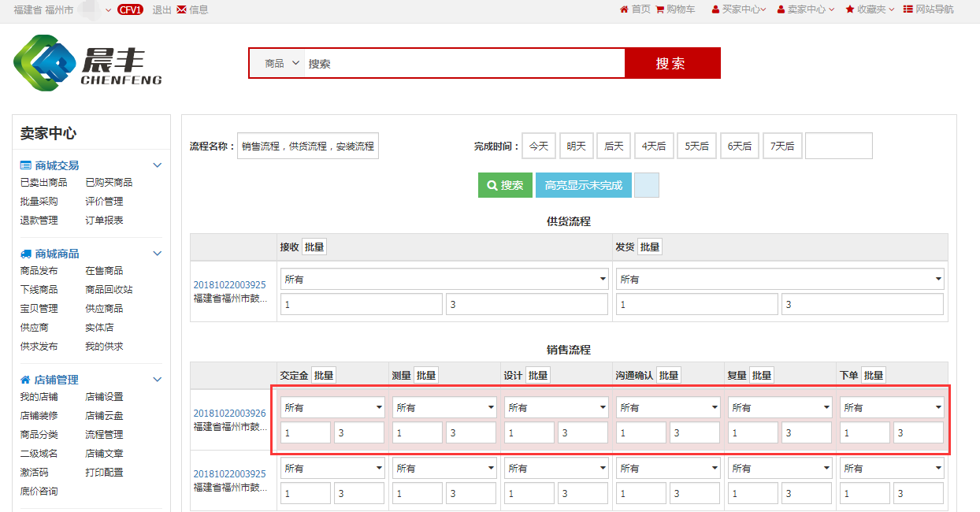The width and height of the screenshot is (980, 512).
Task: Click the envelope 信息 message icon
Action: (181, 9)
